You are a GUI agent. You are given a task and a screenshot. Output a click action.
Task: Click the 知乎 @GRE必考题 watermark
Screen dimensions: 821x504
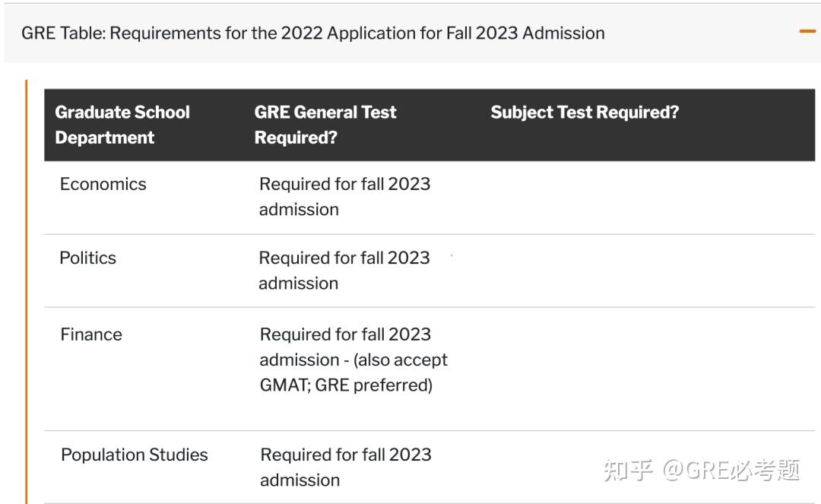tap(703, 471)
